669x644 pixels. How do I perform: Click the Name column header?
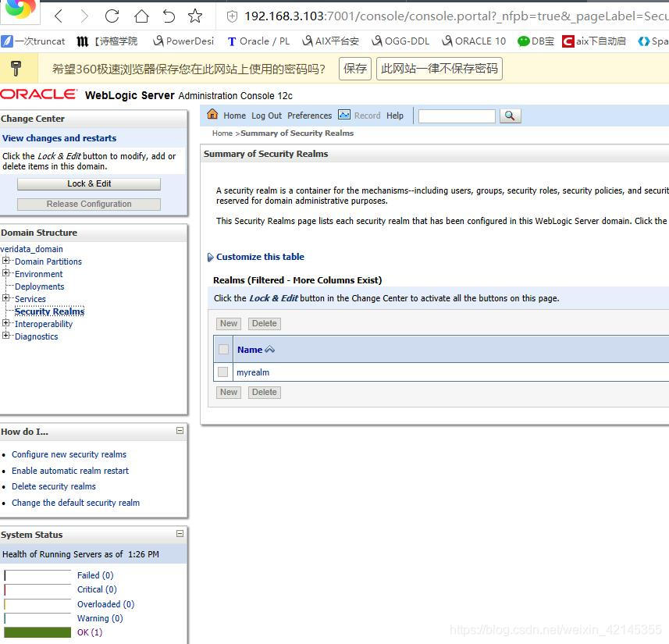250,350
